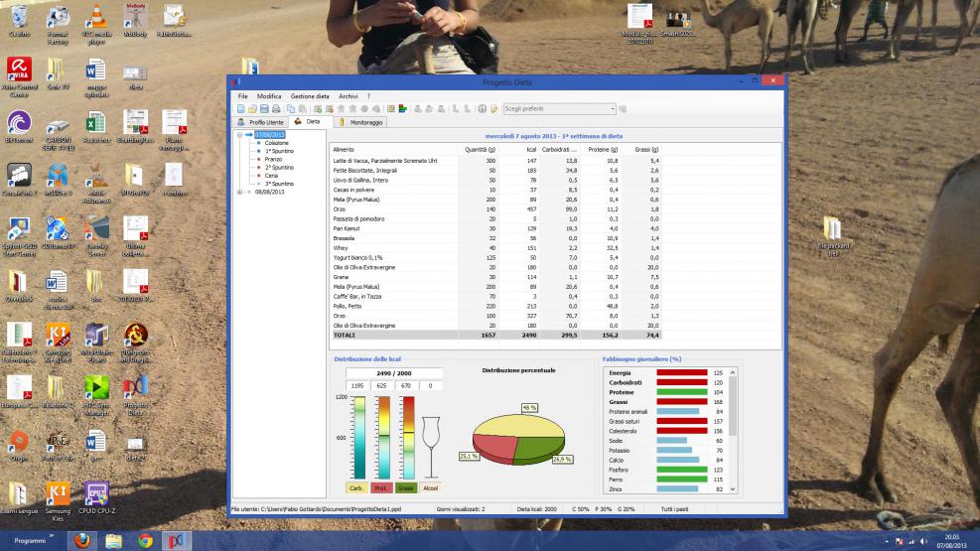Click the Copy toolbar icon
The height and width of the screenshot is (551, 980).
pos(290,108)
